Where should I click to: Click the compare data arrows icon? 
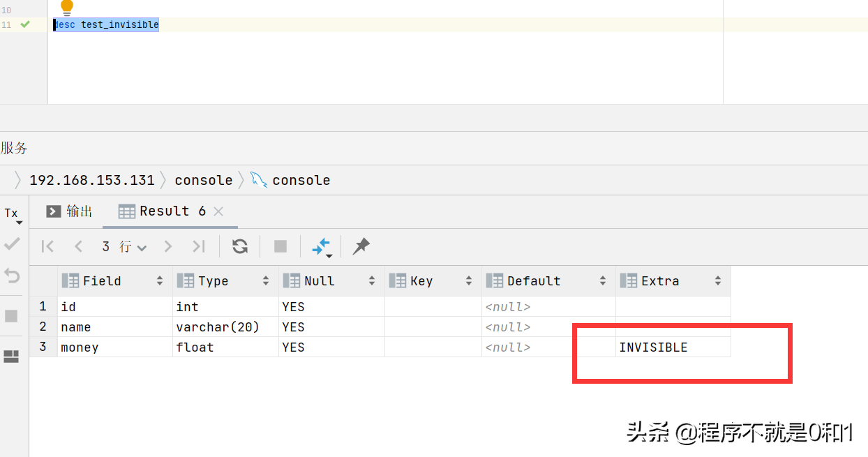pyautogui.click(x=321, y=246)
